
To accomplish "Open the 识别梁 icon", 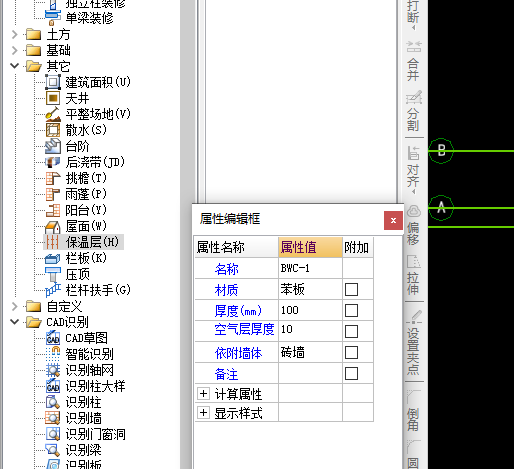I will pyautogui.click(x=53, y=450).
